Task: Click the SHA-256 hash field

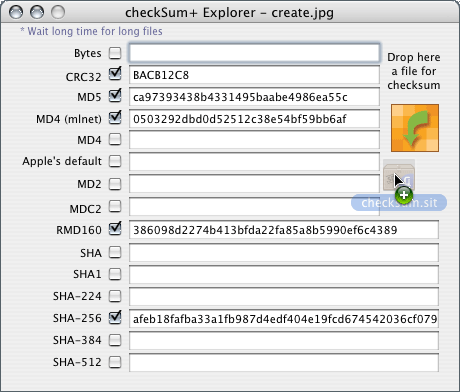Action: pos(284,319)
